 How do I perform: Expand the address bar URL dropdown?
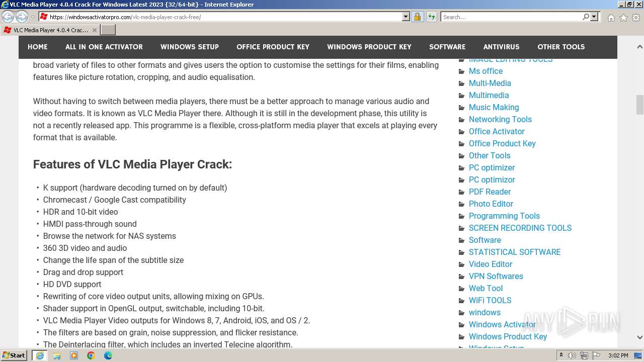pyautogui.click(x=406, y=17)
